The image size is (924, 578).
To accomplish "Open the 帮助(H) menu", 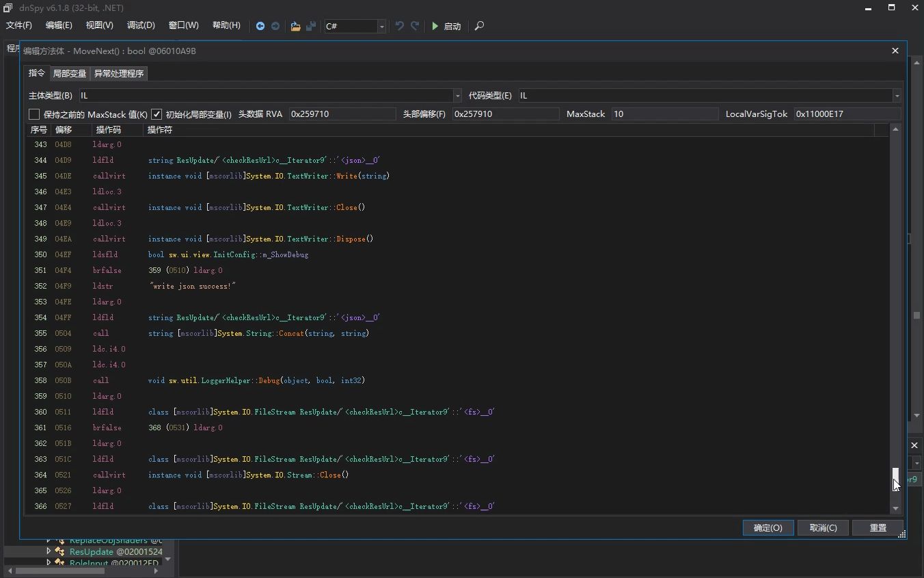I will pos(226,25).
